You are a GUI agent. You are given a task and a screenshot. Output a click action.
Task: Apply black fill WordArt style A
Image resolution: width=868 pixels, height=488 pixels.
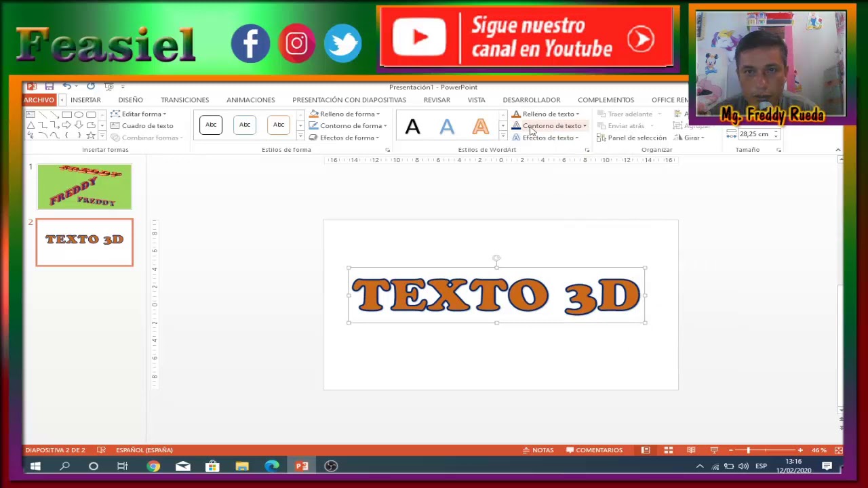tap(412, 127)
